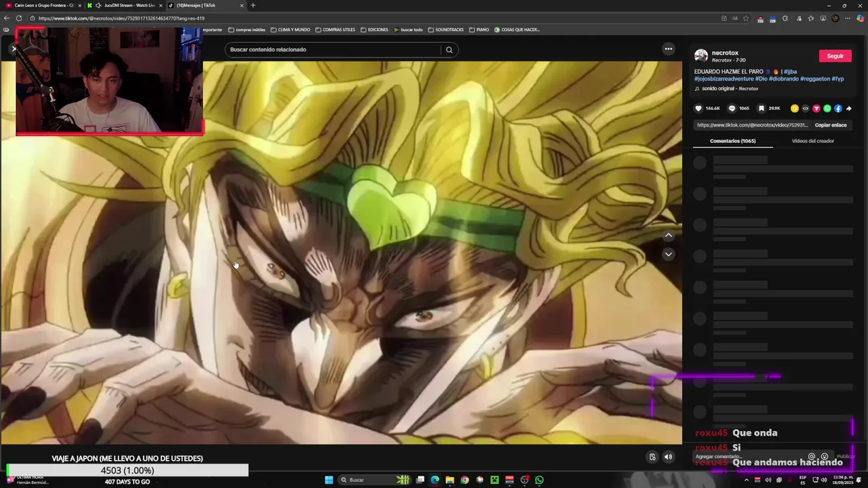Viewport: 868px width, 488px height.
Task: Open the emoji picker in the comment box
Action: tap(825, 456)
